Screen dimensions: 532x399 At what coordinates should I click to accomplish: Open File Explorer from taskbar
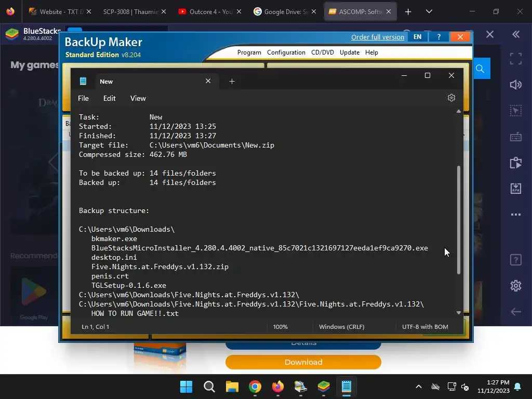tap(232, 387)
